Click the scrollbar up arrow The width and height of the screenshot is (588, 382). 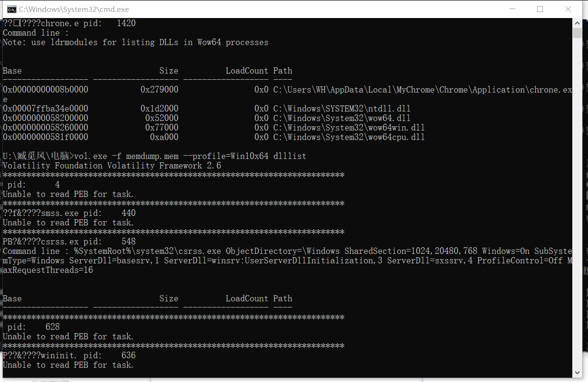577,23
